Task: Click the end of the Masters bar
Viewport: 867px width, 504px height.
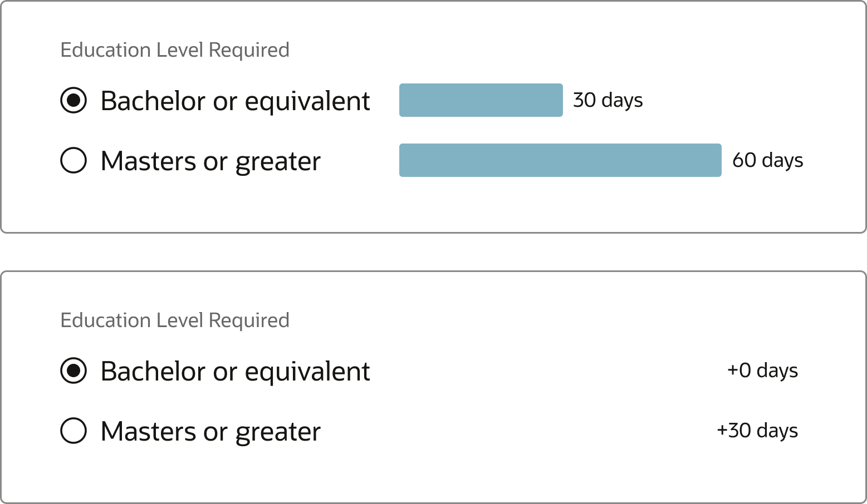Action: (718, 161)
